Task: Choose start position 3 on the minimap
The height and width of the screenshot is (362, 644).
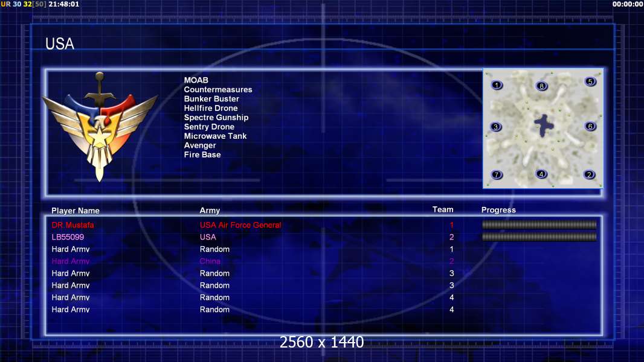Action: pos(496,127)
